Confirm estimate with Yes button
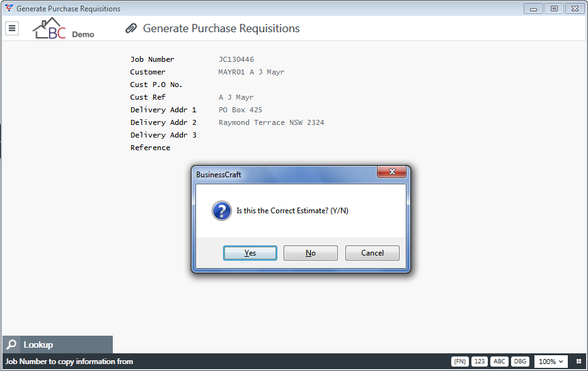 click(x=250, y=253)
